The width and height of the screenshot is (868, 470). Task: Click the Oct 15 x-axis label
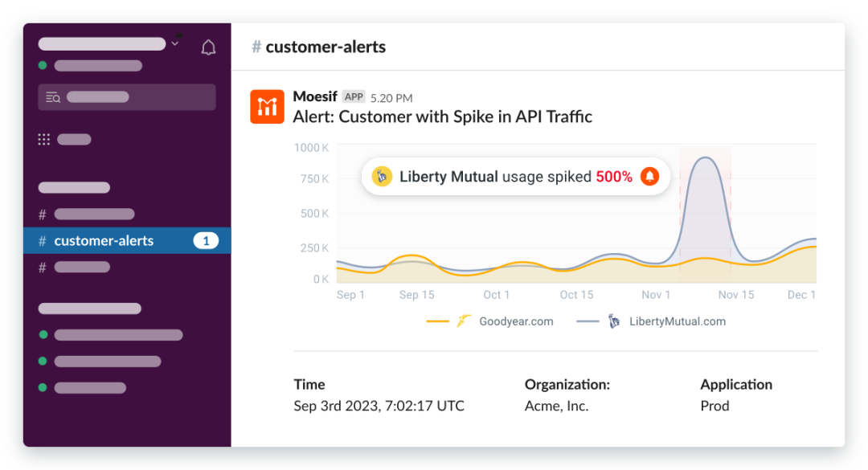pyautogui.click(x=576, y=295)
